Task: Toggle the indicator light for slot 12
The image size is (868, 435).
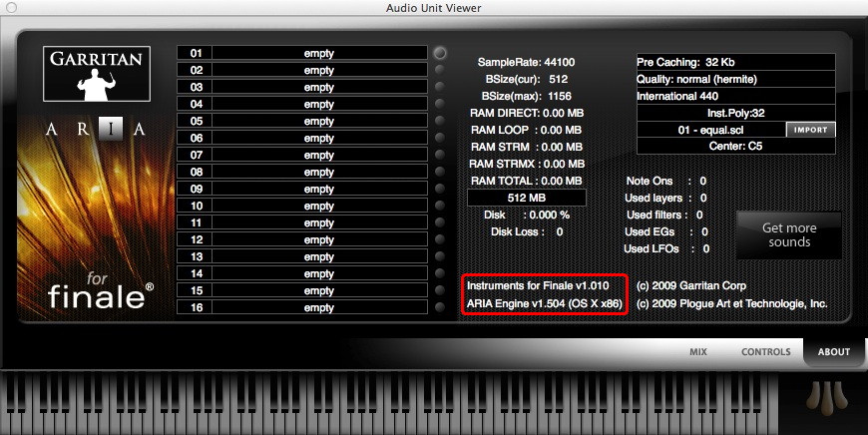Action: tap(440, 239)
